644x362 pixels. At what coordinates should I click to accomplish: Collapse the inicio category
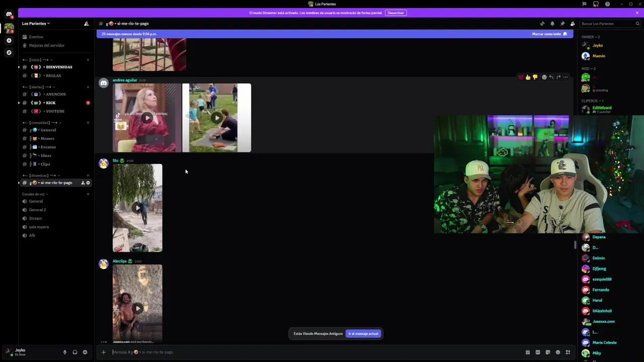[37, 60]
